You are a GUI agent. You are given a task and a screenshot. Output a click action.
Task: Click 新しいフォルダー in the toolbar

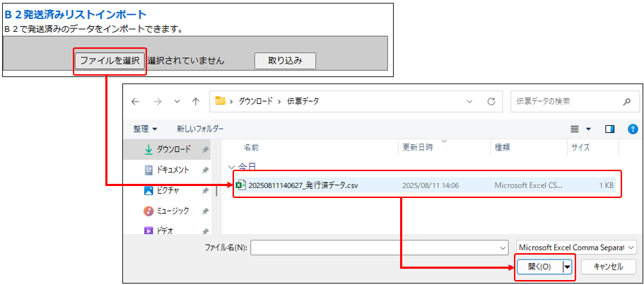pyautogui.click(x=200, y=129)
